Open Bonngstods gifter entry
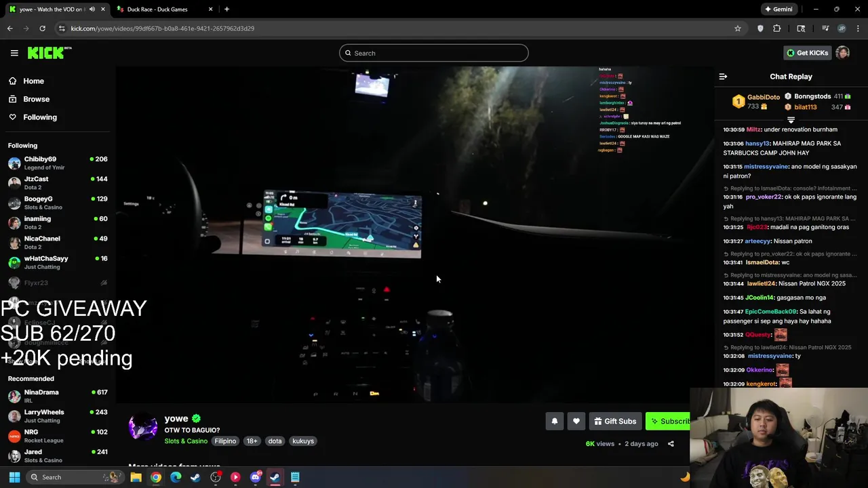The height and width of the screenshot is (488, 868). click(818, 96)
